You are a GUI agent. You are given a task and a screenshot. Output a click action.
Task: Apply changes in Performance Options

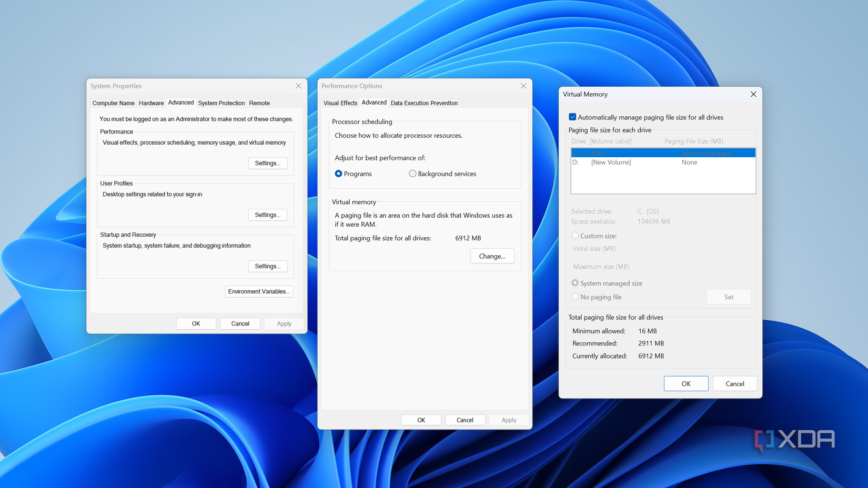click(508, 420)
